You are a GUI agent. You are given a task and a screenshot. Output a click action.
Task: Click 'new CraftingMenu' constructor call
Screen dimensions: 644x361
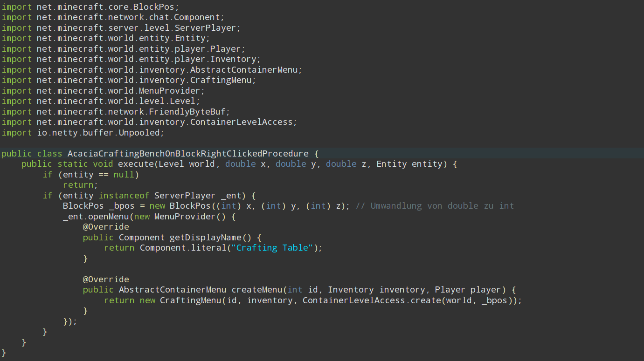point(180,300)
